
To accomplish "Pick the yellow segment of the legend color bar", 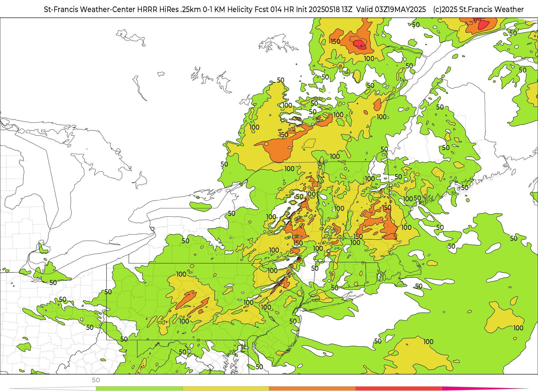I will [x=226, y=389].
